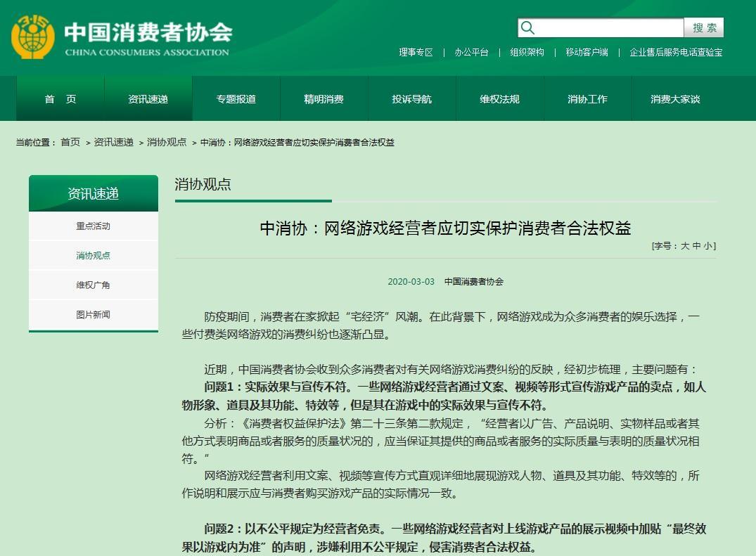The height and width of the screenshot is (556, 756).
Task: Click the paragraph starting 分析：《消费者权益保护法》
Action: click(441, 441)
